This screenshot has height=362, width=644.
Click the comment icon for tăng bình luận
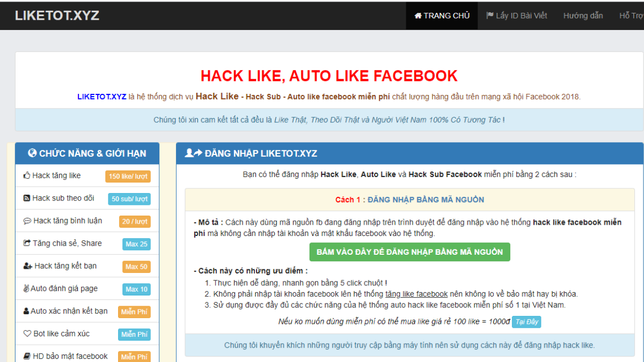point(27,220)
